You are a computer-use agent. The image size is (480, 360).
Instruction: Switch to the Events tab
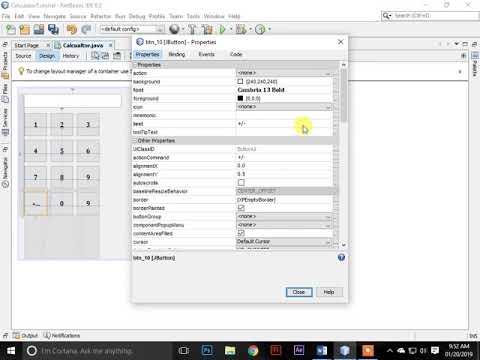coord(206,54)
